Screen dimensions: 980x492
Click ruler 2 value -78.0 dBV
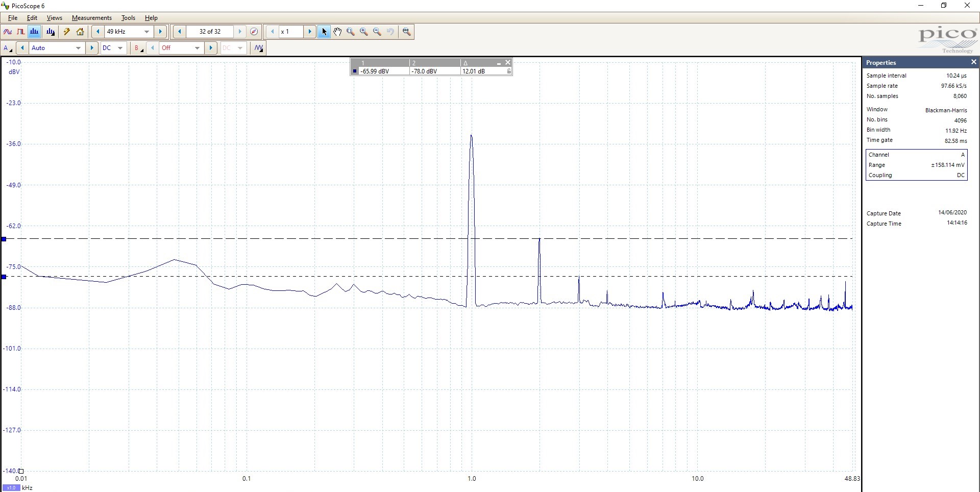pos(425,71)
